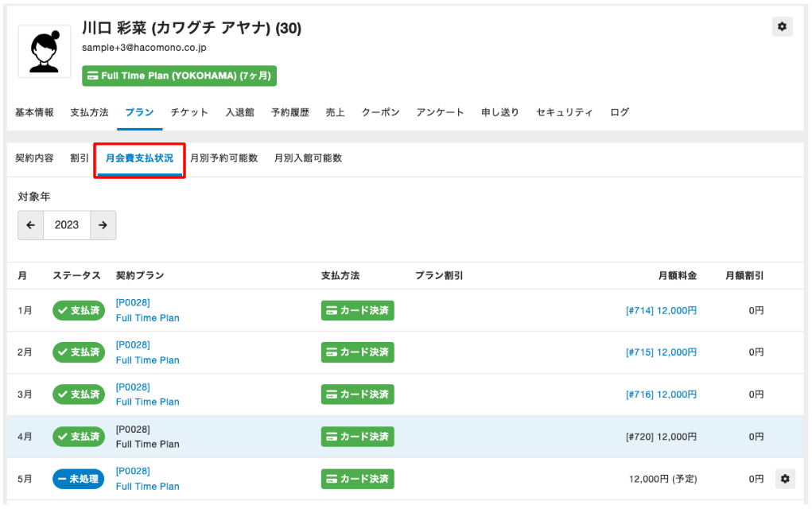Open the 月別予約可能数 sub-tab

tap(223, 158)
